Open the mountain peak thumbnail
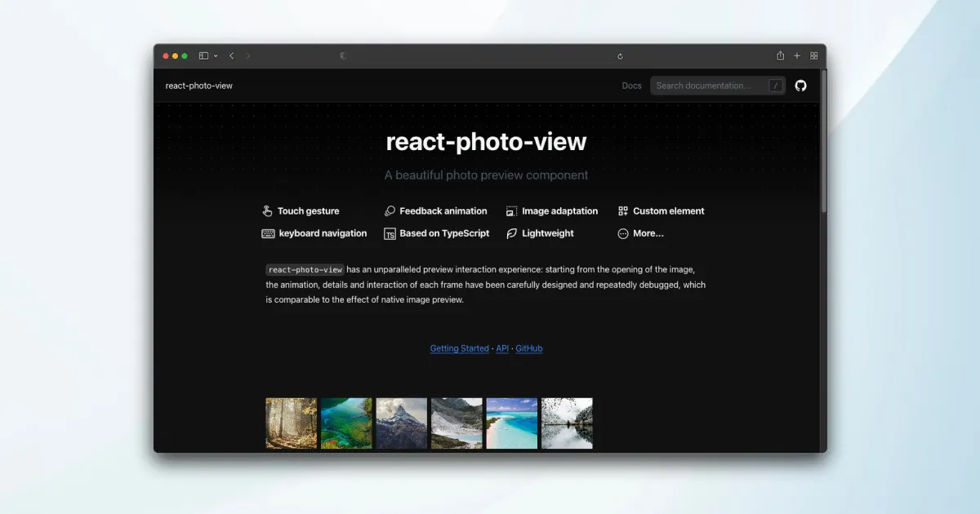Image resolution: width=980 pixels, height=514 pixels. point(402,423)
